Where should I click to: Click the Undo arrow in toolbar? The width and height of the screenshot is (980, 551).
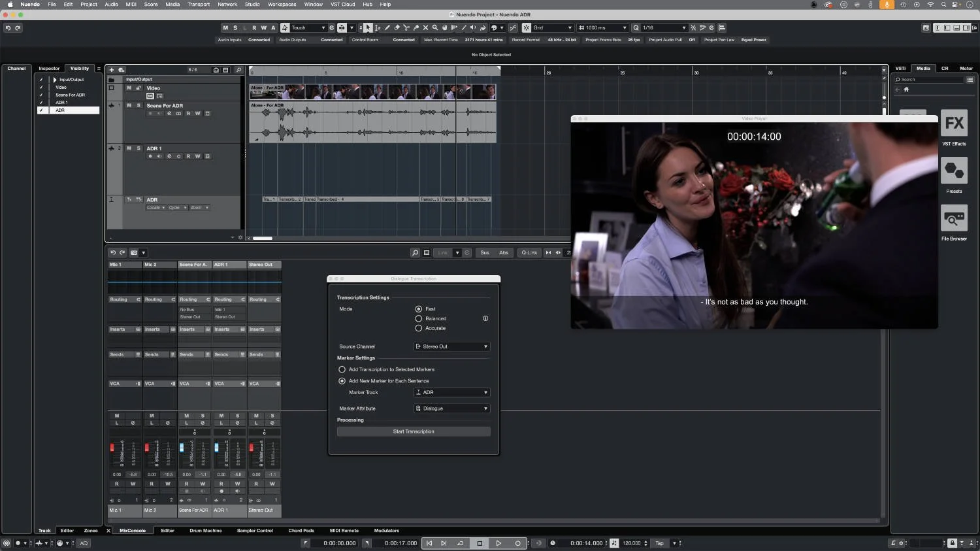pos(8,27)
